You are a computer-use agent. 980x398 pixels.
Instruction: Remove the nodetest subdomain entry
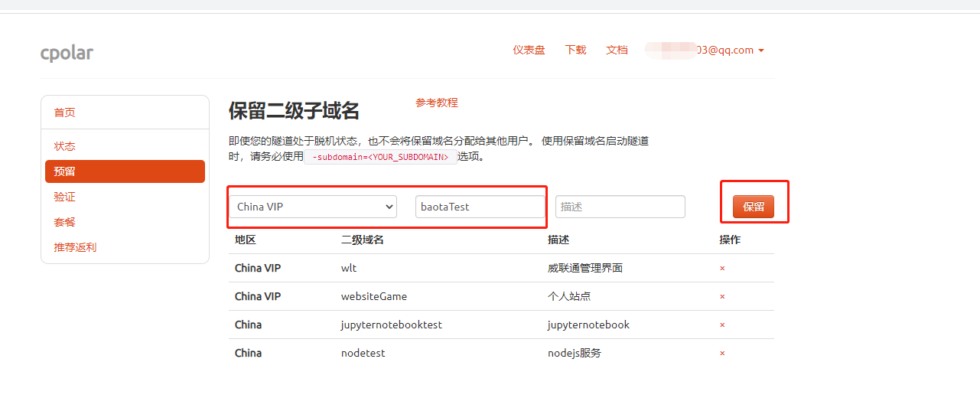[x=722, y=354]
